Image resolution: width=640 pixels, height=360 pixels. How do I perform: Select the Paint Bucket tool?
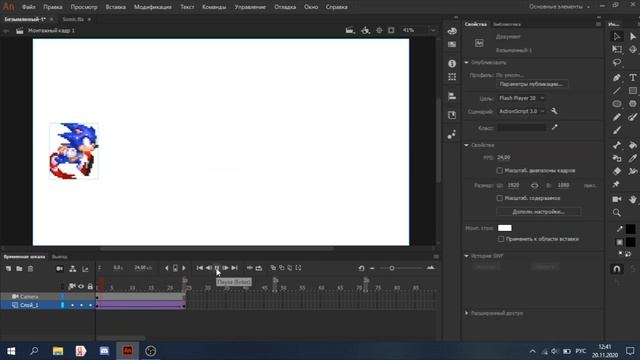(633, 145)
